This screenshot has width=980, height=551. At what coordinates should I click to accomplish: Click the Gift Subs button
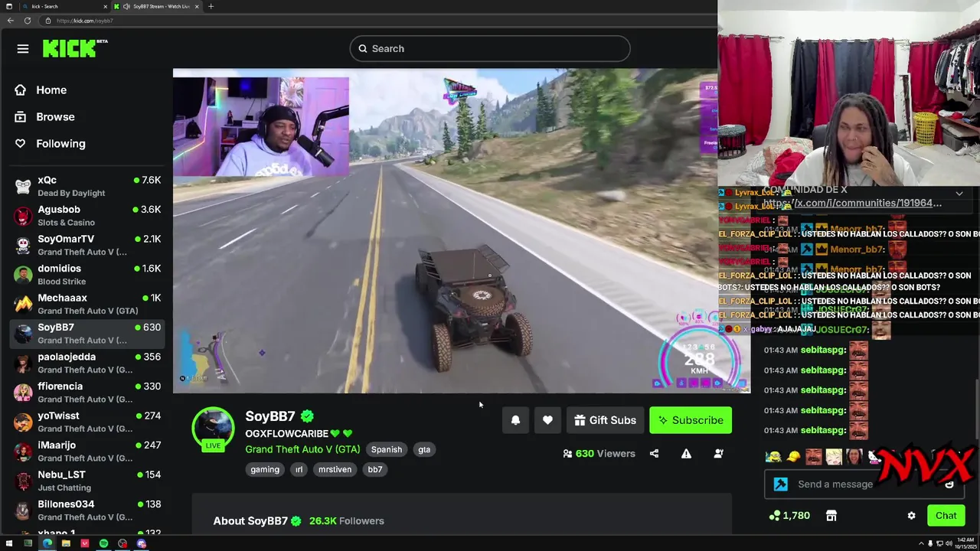[x=605, y=420]
